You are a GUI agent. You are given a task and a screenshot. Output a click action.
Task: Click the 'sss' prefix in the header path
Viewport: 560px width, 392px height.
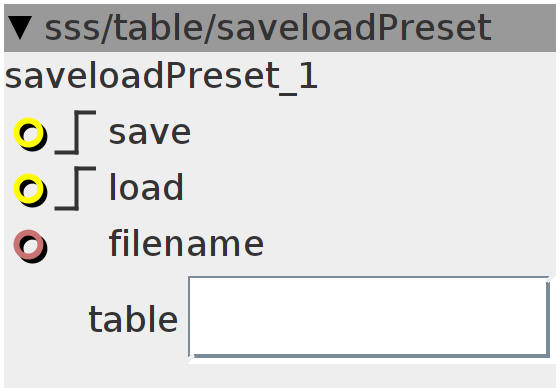pyautogui.click(x=72, y=28)
